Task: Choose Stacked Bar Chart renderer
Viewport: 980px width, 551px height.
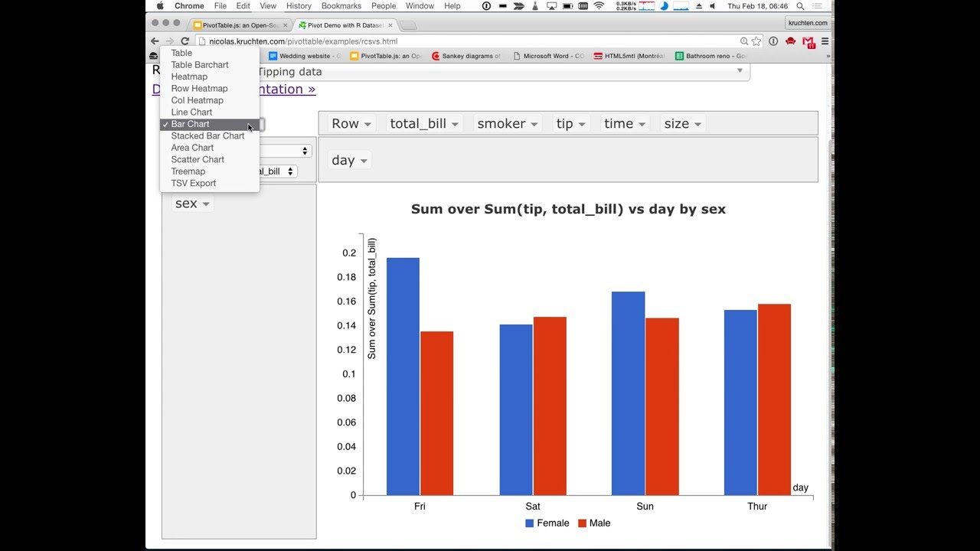Action: pos(209,135)
